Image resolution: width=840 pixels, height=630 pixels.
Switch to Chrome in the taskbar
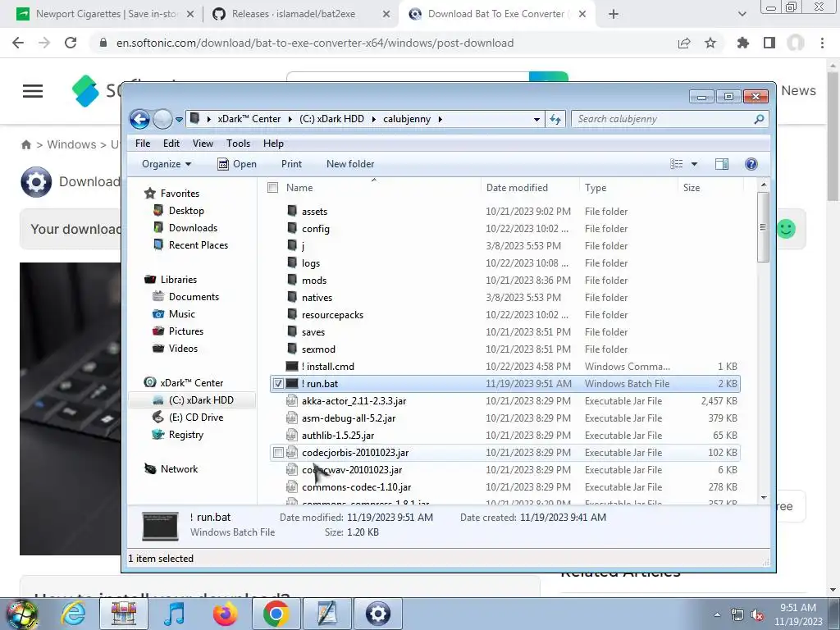[276, 614]
